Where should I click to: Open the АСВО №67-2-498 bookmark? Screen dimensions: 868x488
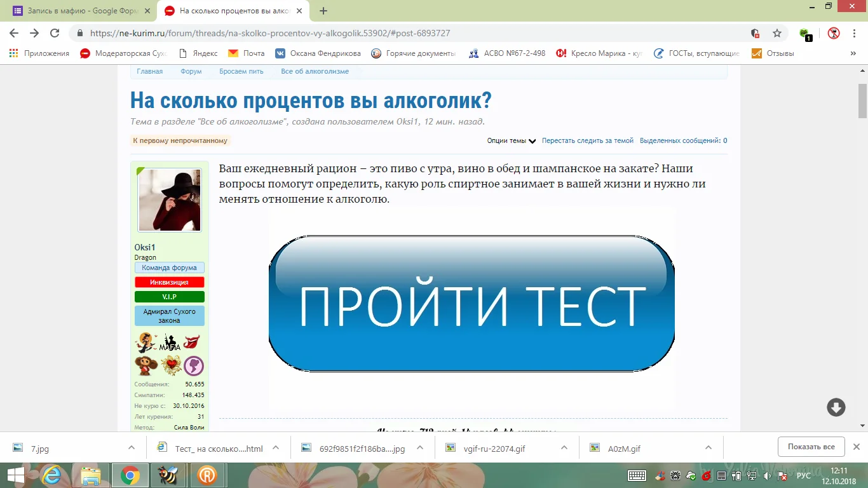point(506,53)
